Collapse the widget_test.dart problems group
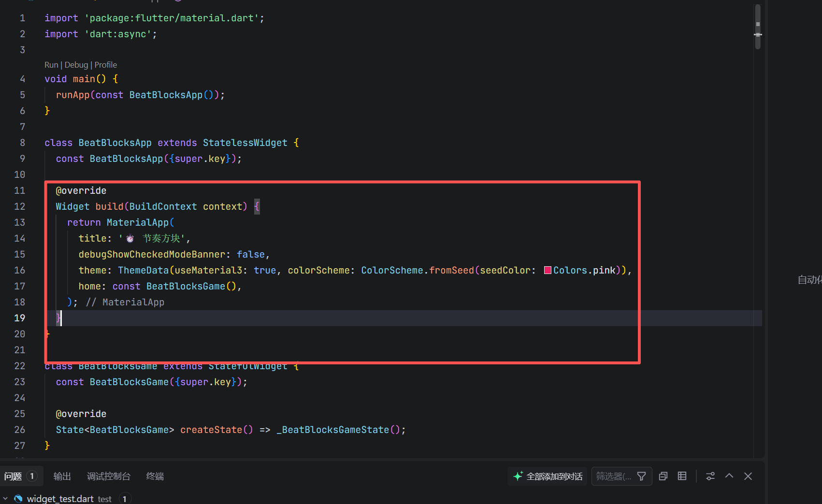Image resolution: width=822 pixels, height=504 pixels. pyautogui.click(x=5, y=498)
